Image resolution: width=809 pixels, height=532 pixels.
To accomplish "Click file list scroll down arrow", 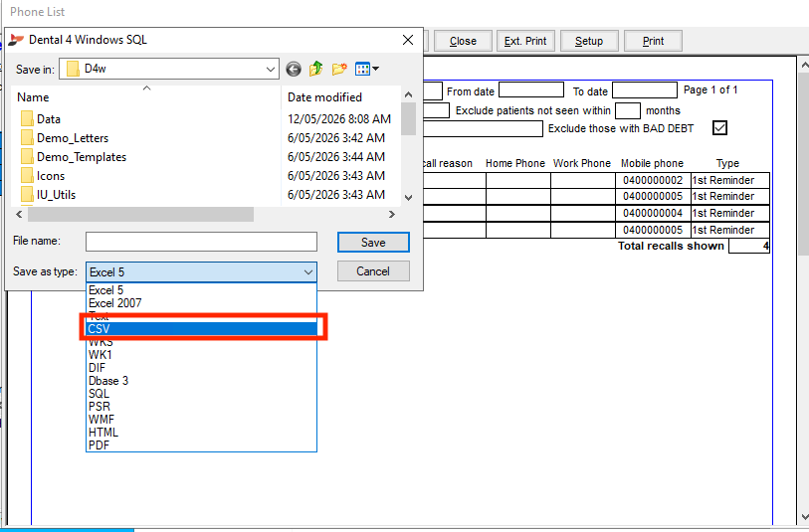I will coord(409,198).
